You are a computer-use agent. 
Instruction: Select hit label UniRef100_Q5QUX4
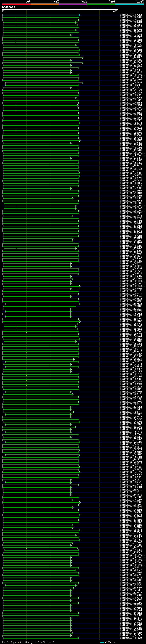131,115
